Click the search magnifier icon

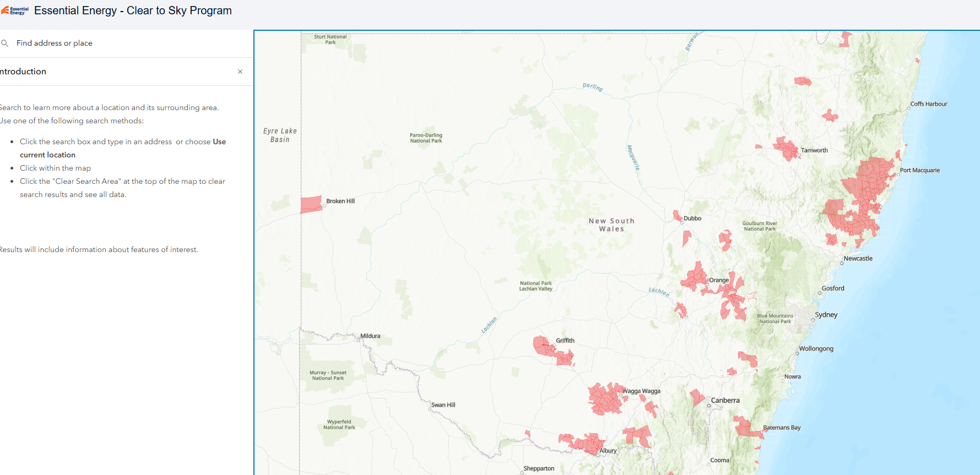[5, 43]
